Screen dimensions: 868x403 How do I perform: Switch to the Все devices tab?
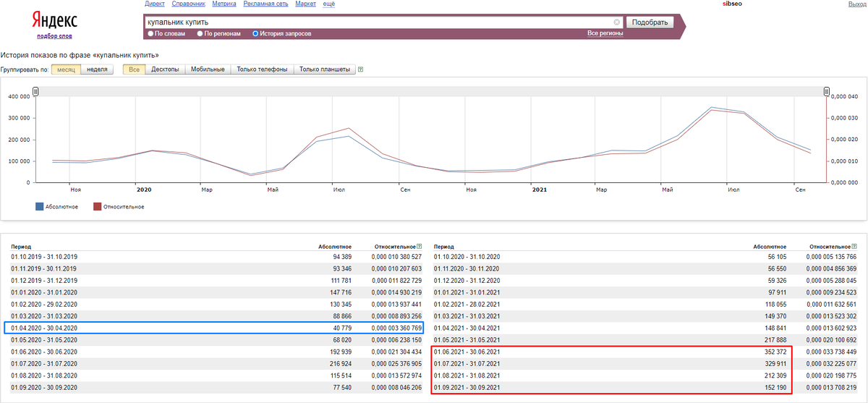click(x=134, y=69)
